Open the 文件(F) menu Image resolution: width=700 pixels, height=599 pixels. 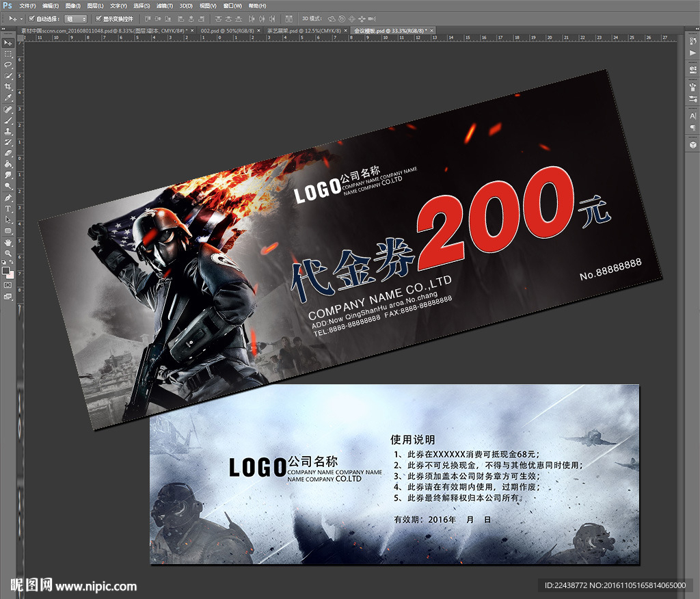[x=27, y=5]
